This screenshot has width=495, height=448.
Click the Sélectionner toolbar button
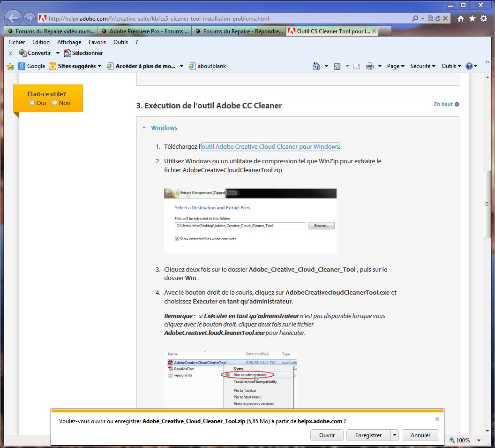tap(83, 53)
